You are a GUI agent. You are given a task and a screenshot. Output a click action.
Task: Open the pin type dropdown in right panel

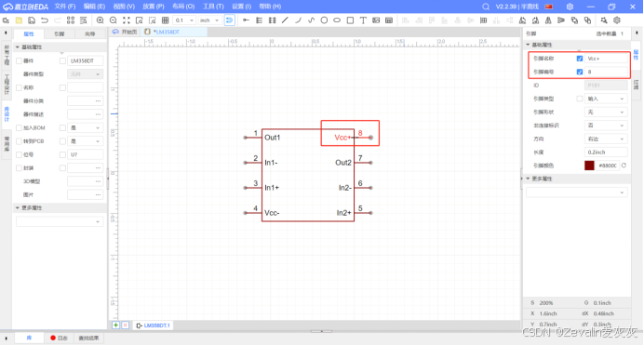coord(606,99)
